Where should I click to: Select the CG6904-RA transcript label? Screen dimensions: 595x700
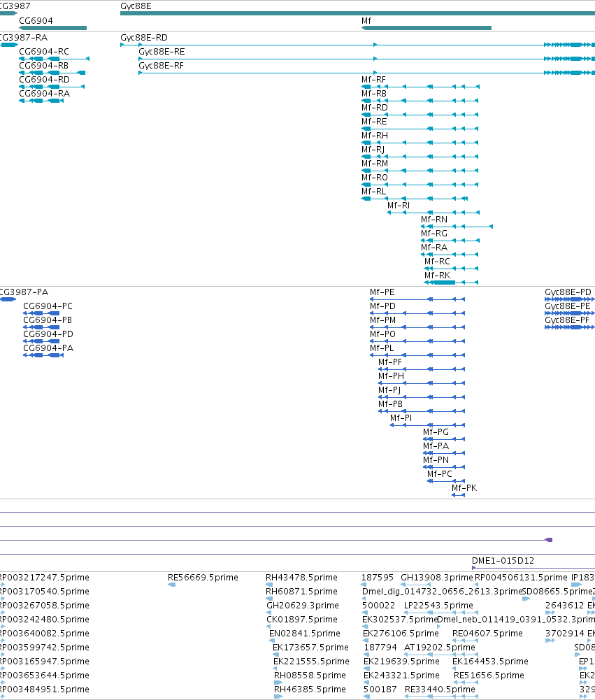coord(44,94)
